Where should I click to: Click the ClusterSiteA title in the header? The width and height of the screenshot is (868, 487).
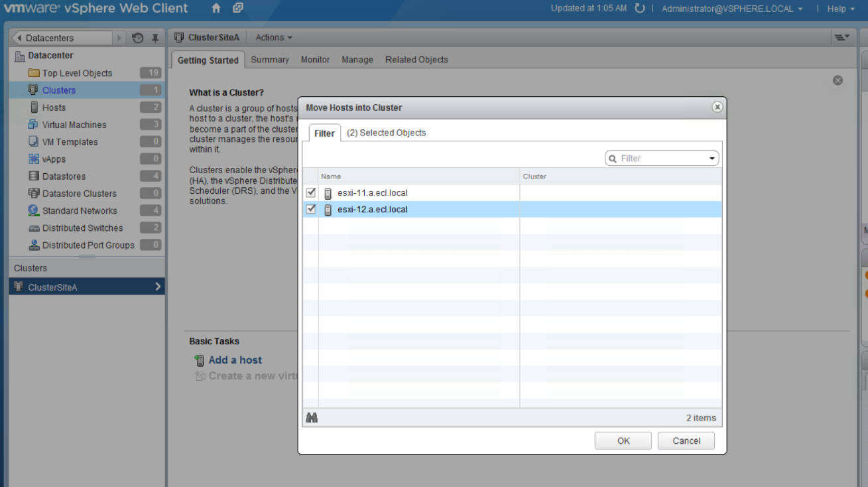pyautogui.click(x=214, y=38)
